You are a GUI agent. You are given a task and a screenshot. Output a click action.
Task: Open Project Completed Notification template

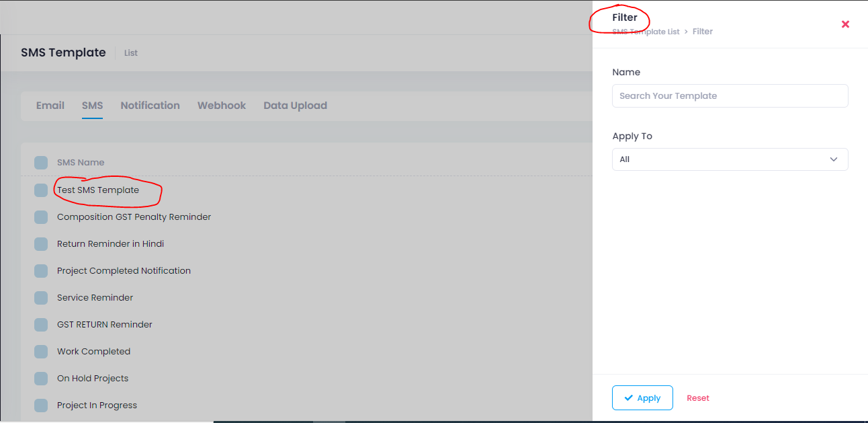tap(124, 271)
